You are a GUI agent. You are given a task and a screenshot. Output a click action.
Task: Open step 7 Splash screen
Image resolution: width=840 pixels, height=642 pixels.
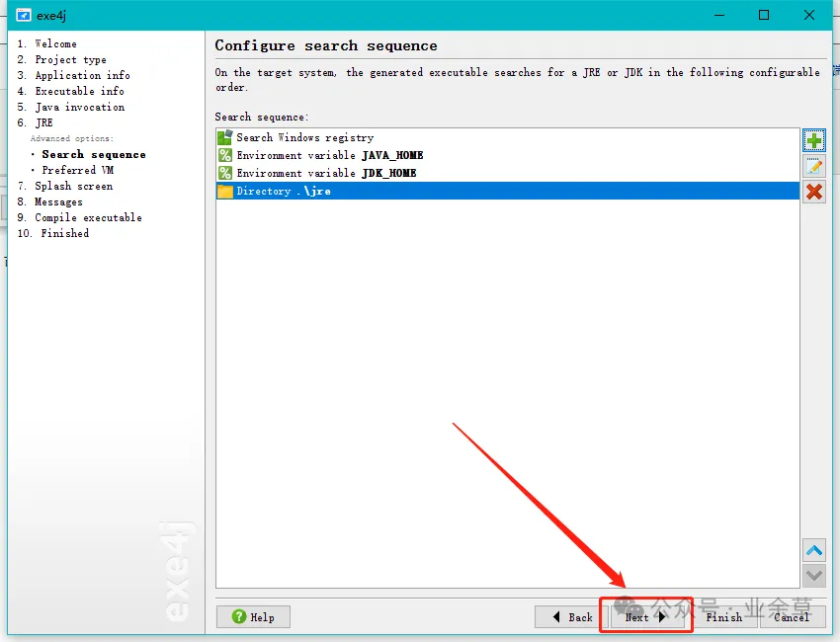pyautogui.click(x=65, y=186)
